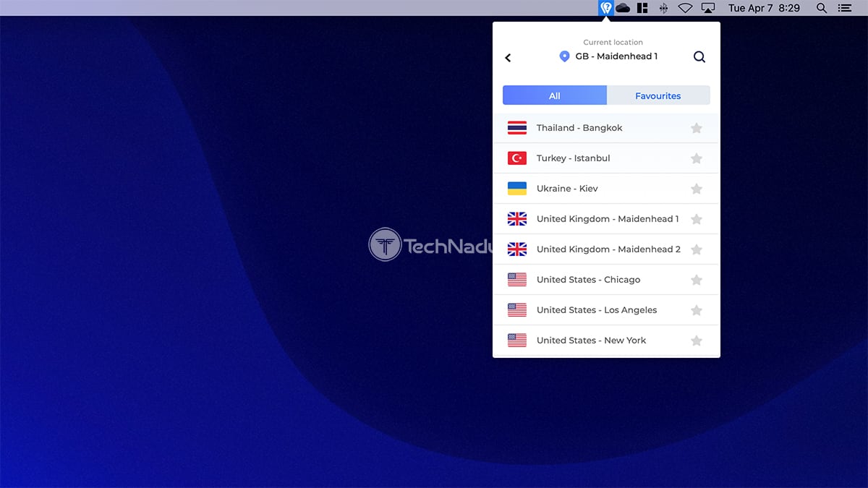
Task: Click the Ukraine flag icon
Action: click(517, 189)
